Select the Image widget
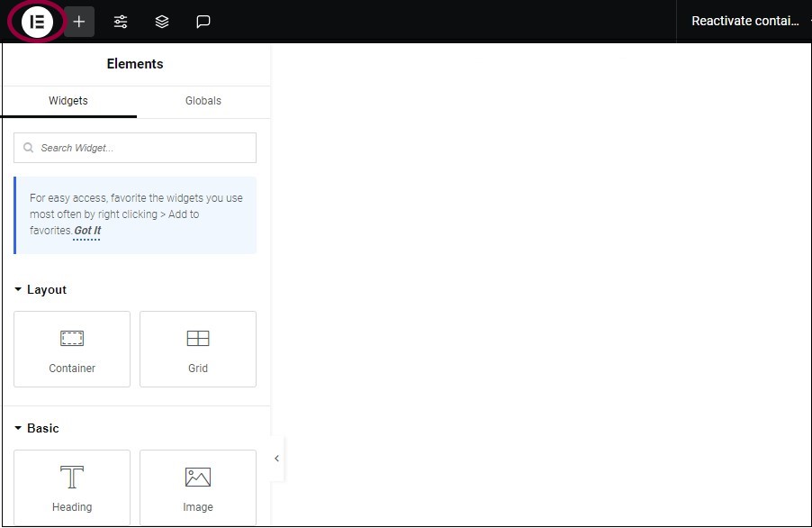Viewport: 812px width, 528px height. [198, 487]
